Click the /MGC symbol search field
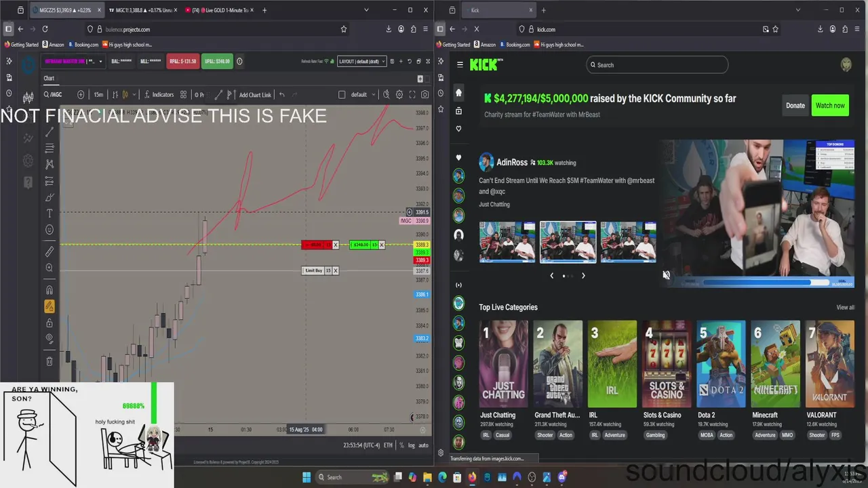Viewport: 868px width, 488px height. 58,95
